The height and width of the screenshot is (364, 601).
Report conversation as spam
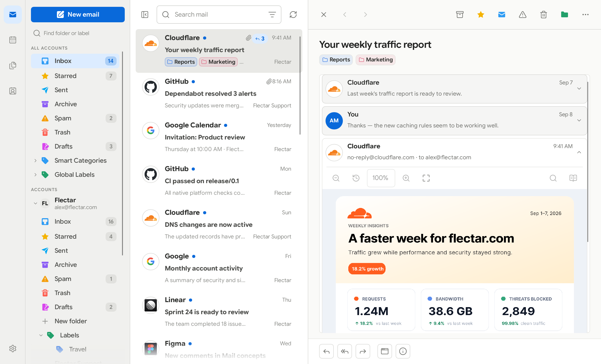tap(522, 15)
